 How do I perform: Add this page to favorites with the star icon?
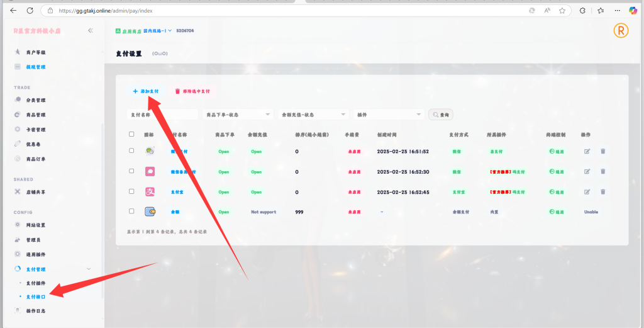tap(562, 11)
